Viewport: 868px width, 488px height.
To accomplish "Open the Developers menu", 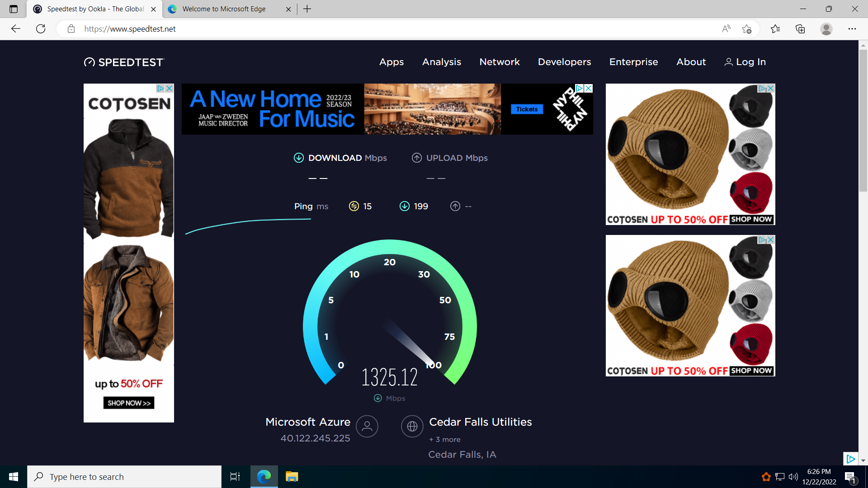I will coord(565,62).
